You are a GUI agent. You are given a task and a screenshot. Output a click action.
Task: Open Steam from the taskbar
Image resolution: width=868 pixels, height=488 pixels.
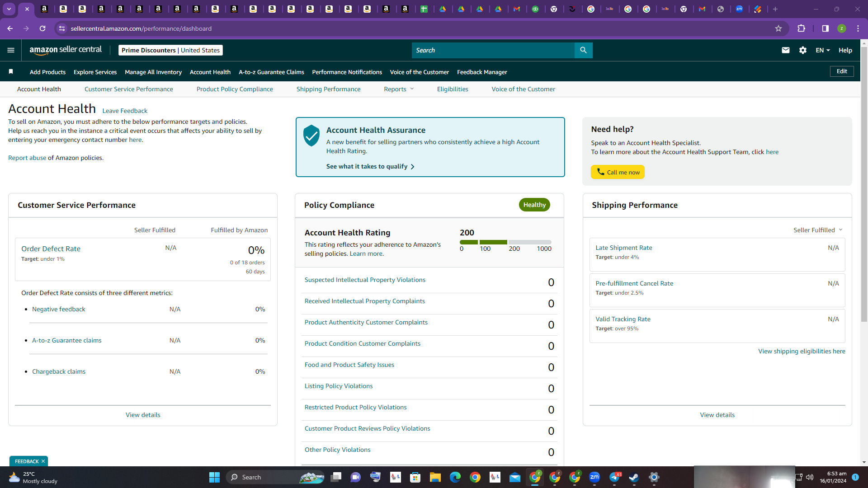(634, 477)
